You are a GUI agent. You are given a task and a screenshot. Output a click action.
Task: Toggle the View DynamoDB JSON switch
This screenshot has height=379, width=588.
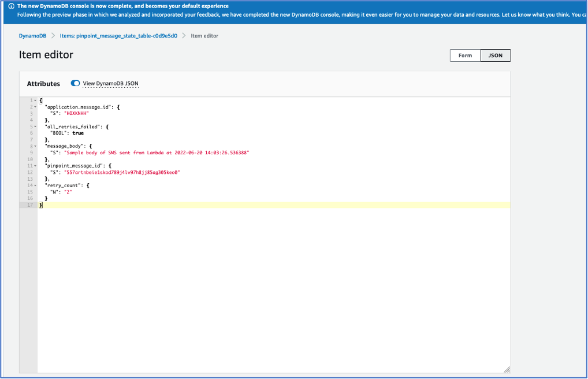pos(75,83)
